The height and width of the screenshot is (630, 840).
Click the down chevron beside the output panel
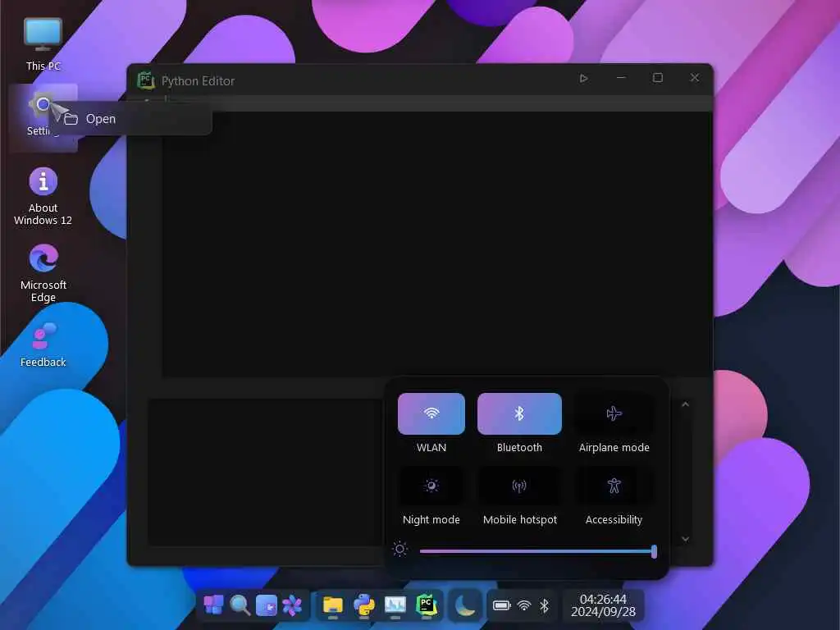[x=685, y=539]
